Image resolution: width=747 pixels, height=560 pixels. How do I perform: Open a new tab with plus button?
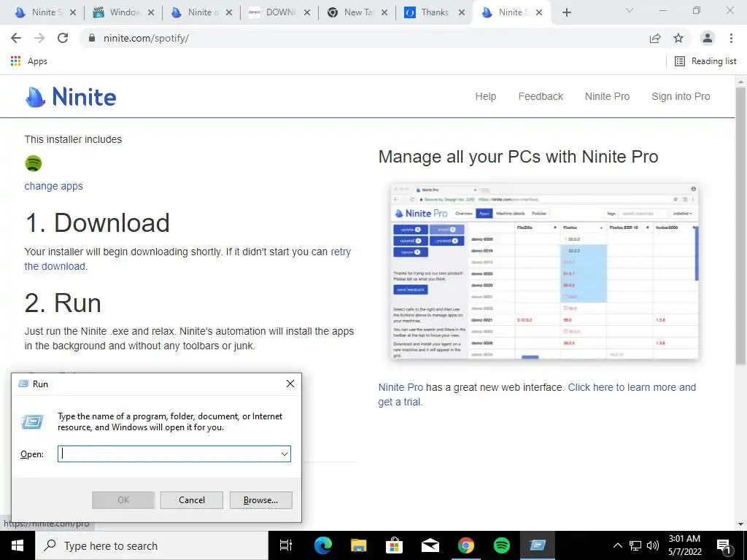click(566, 13)
